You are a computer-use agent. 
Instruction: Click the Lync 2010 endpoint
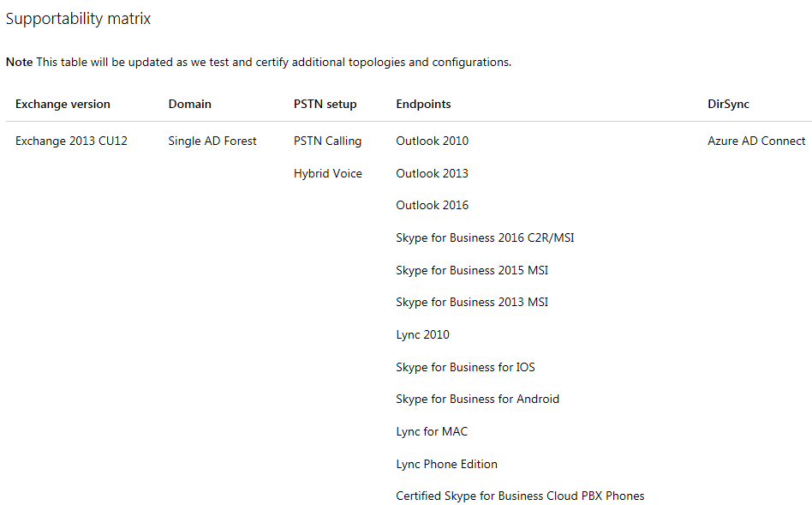(422, 334)
